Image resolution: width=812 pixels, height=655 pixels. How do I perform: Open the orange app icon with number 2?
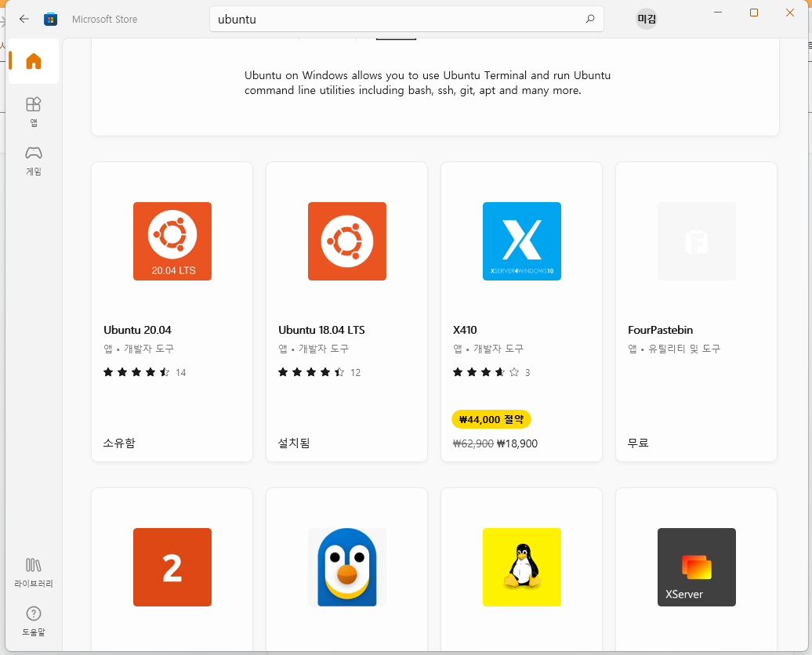172,567
